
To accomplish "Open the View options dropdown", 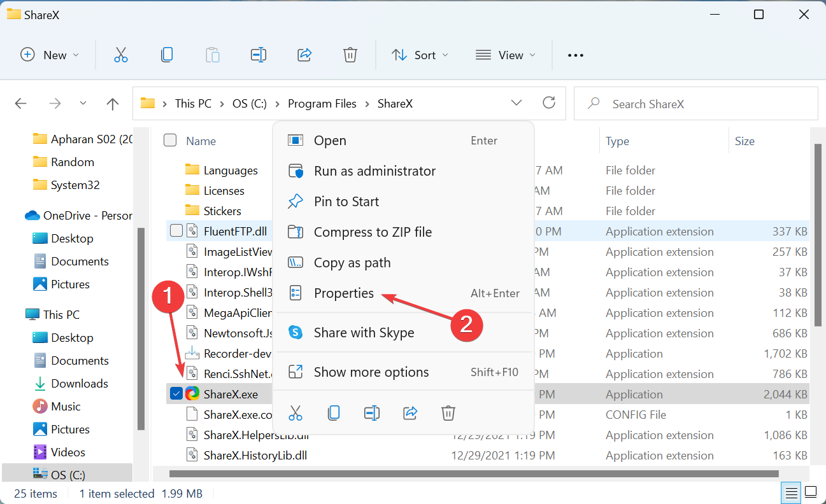I will pyautogui.click(x=505, y=55).
